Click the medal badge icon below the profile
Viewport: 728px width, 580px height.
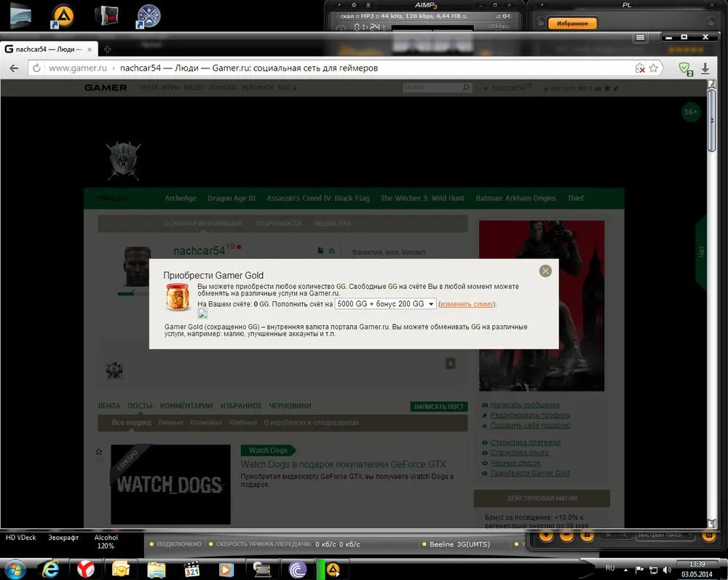[x=114, y=370]
